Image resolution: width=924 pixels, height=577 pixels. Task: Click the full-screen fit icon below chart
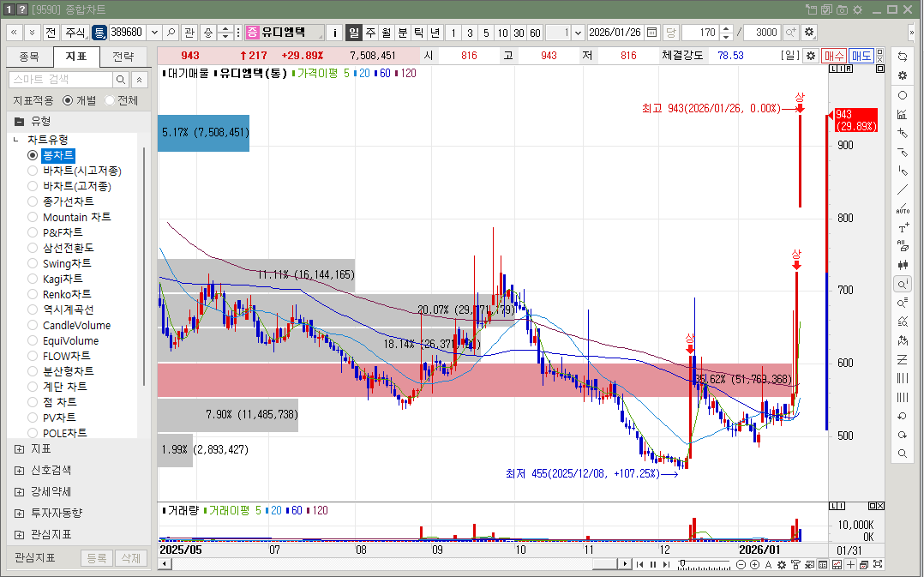point(878,565)
